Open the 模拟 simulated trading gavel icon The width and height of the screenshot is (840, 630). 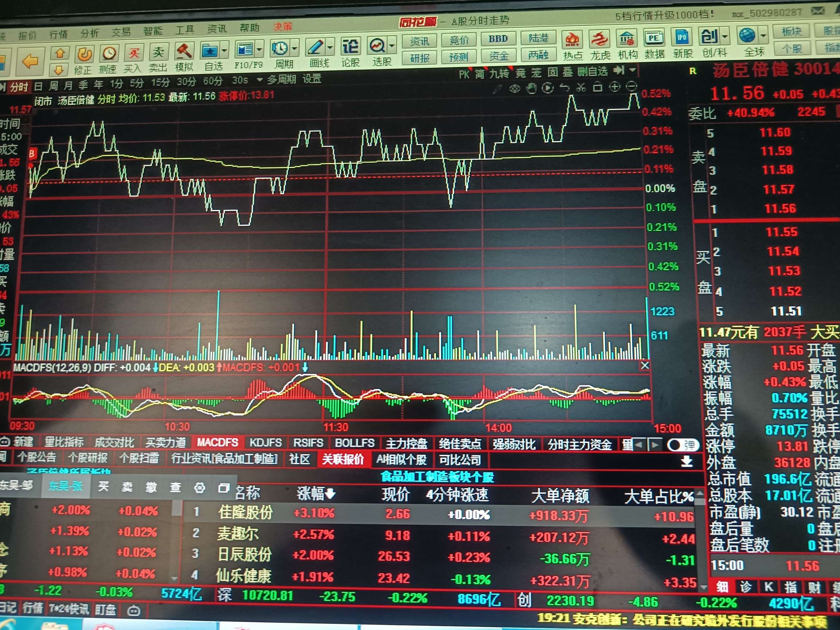point(184,51)
